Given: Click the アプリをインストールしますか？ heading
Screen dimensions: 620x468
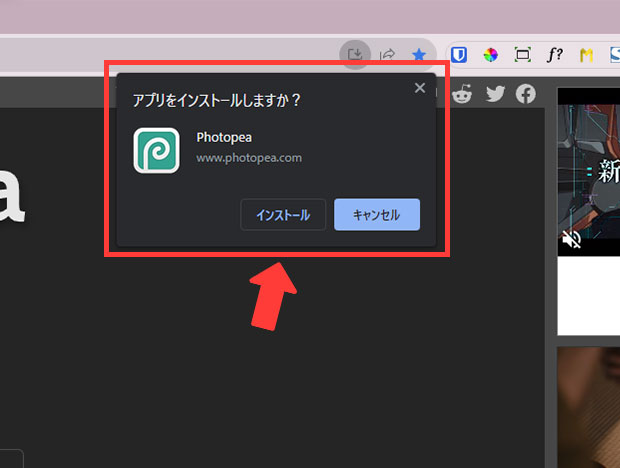Looking at the screenshot, I should pos(216,100).
